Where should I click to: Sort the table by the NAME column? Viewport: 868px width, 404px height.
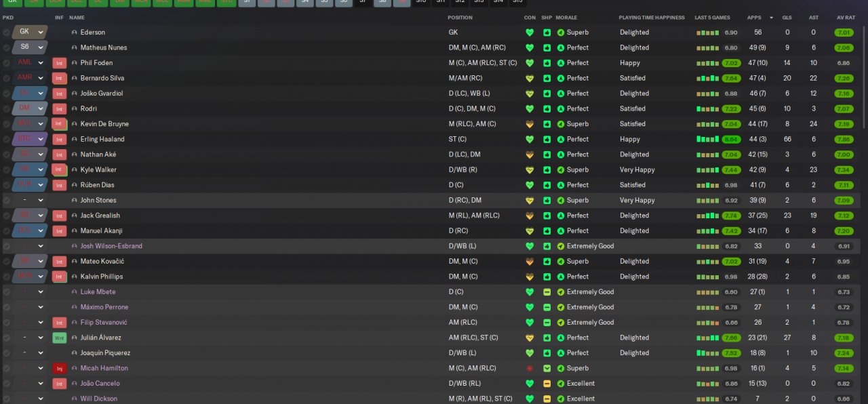click(x=77, y=18)
